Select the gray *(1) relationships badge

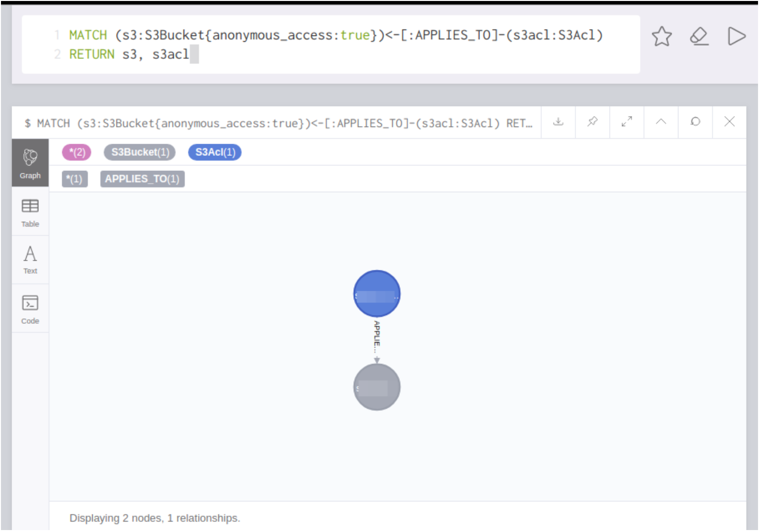coord(75,179)
